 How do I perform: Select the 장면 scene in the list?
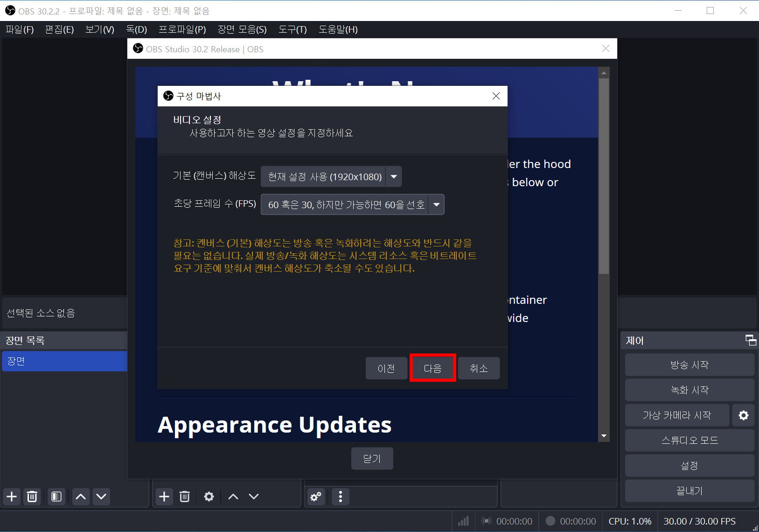pos(64,361)
